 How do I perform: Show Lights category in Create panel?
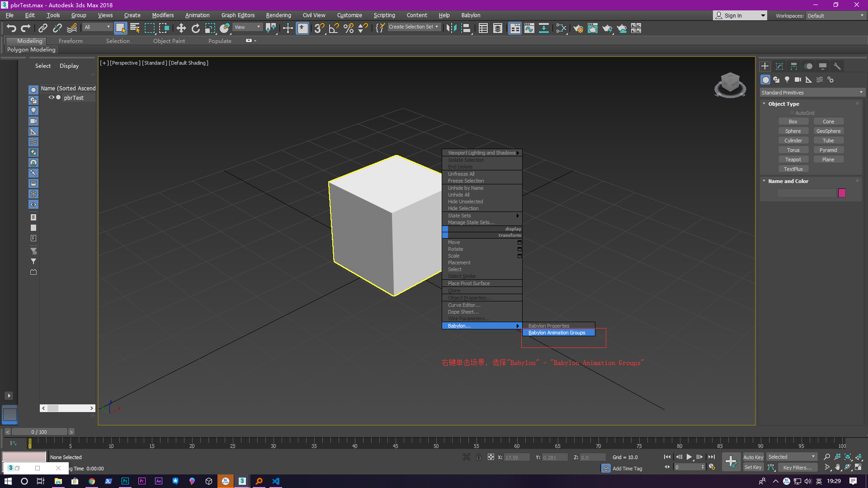787,80
